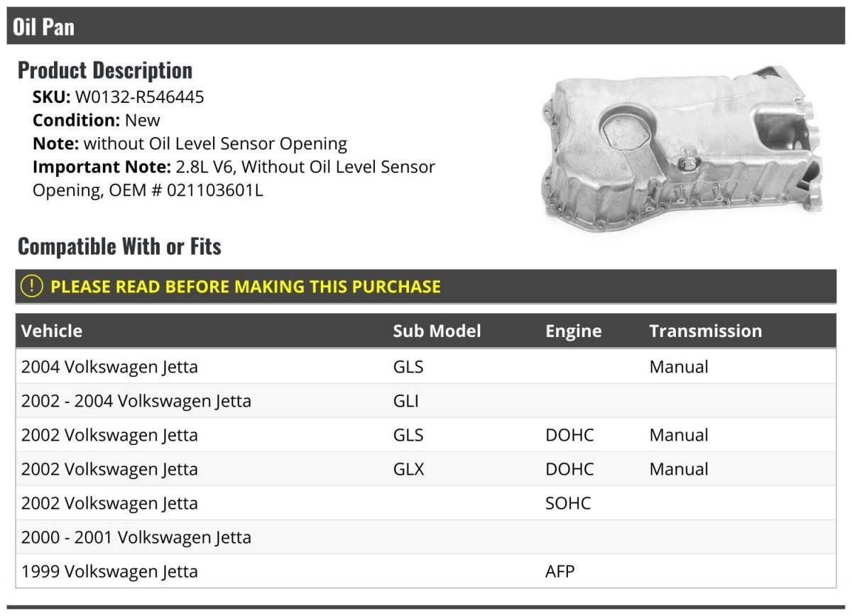This screenshot has height=616, width=852.
Task: Select the Vehicle column header
Action: (x=52, y=331)
